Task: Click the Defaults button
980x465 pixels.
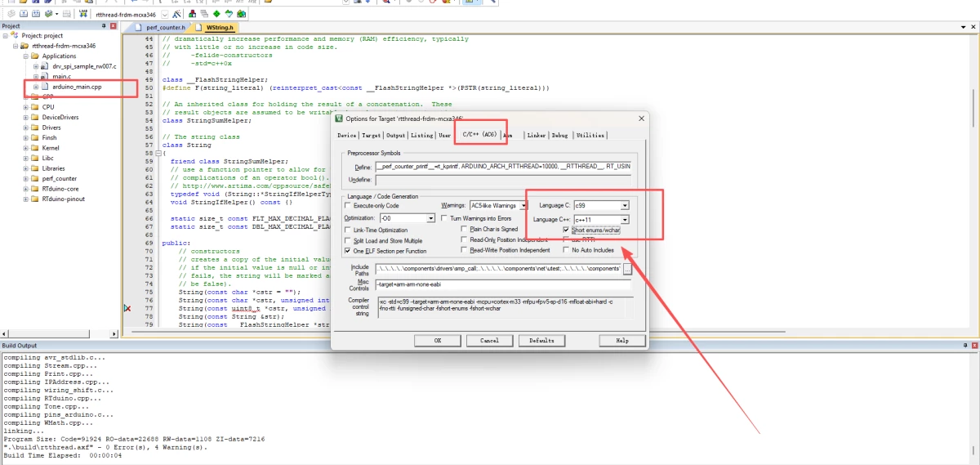Action: (541, 340)
